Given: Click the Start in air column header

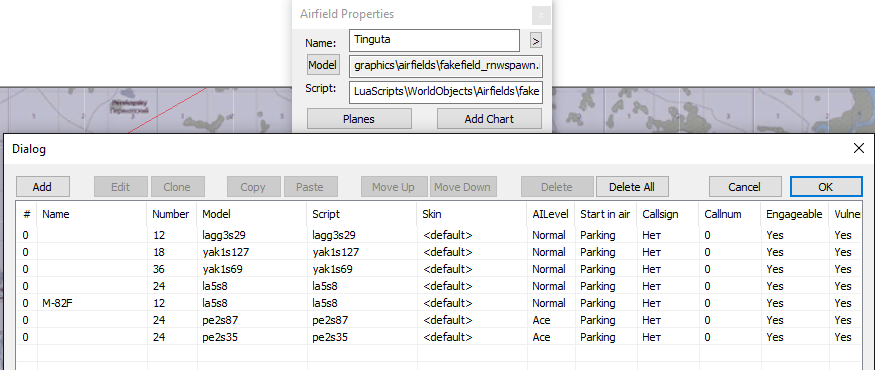Looking at the screenshot, I should 605,214.
